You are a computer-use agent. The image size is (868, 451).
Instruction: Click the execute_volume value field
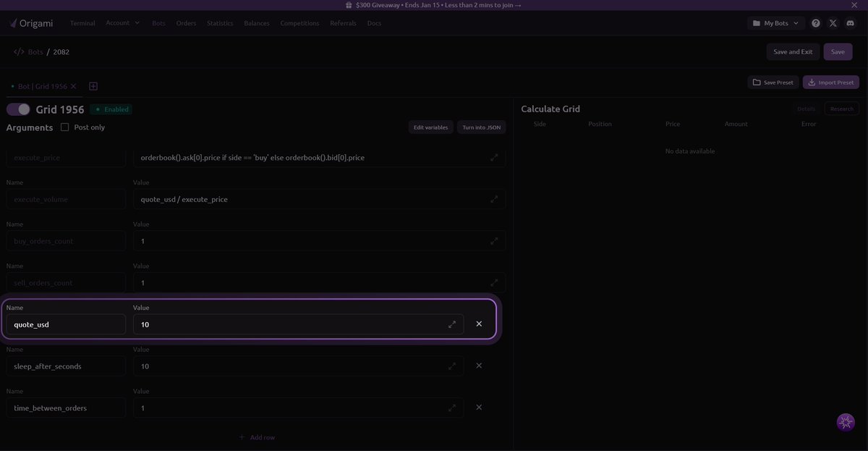point(319,199)
